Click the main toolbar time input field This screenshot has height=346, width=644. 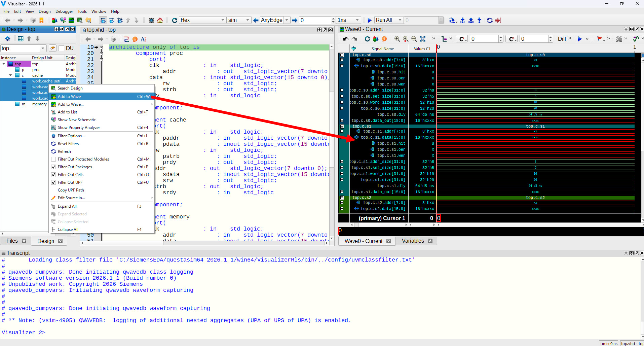(315, 20)
